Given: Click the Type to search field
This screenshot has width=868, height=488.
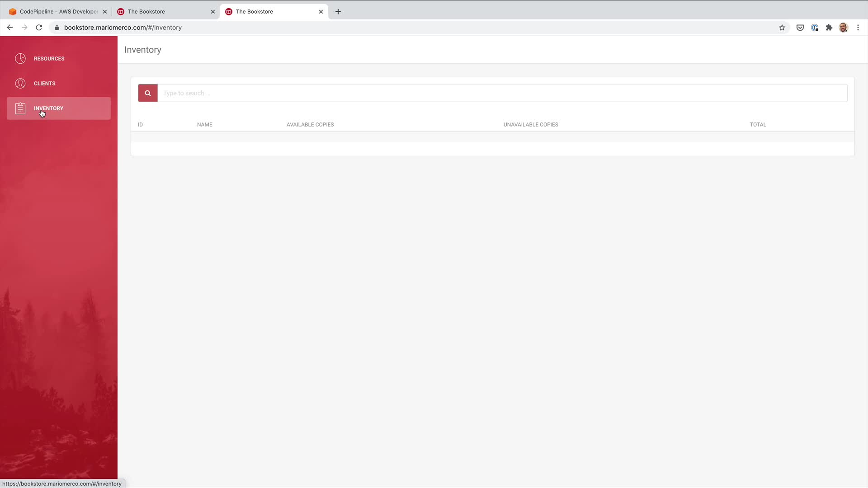Looking at the screenshot, I should tap(502, 93).
